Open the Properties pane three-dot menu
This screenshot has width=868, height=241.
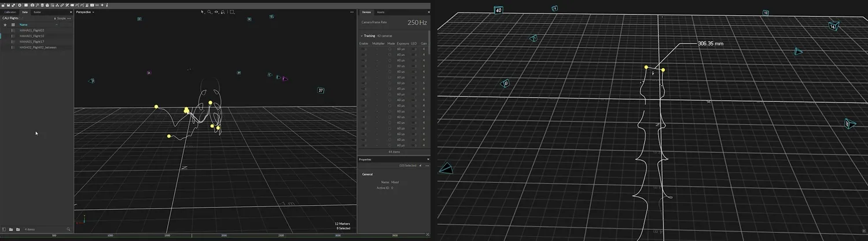(x=427, y=166)
